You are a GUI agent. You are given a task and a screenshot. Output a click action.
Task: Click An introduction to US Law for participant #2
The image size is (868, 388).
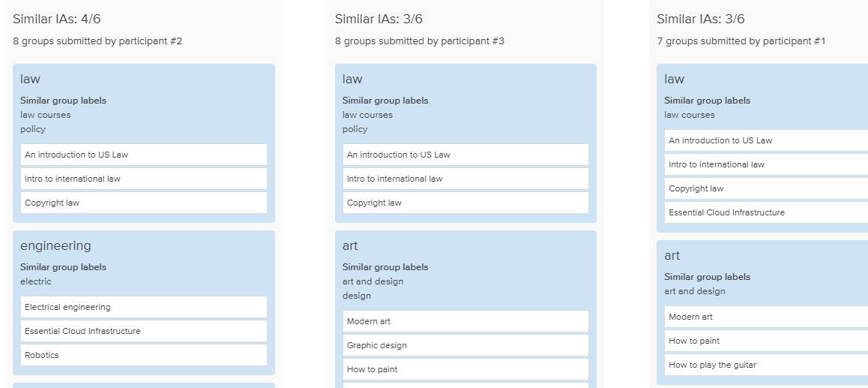(x=143, y=155)
